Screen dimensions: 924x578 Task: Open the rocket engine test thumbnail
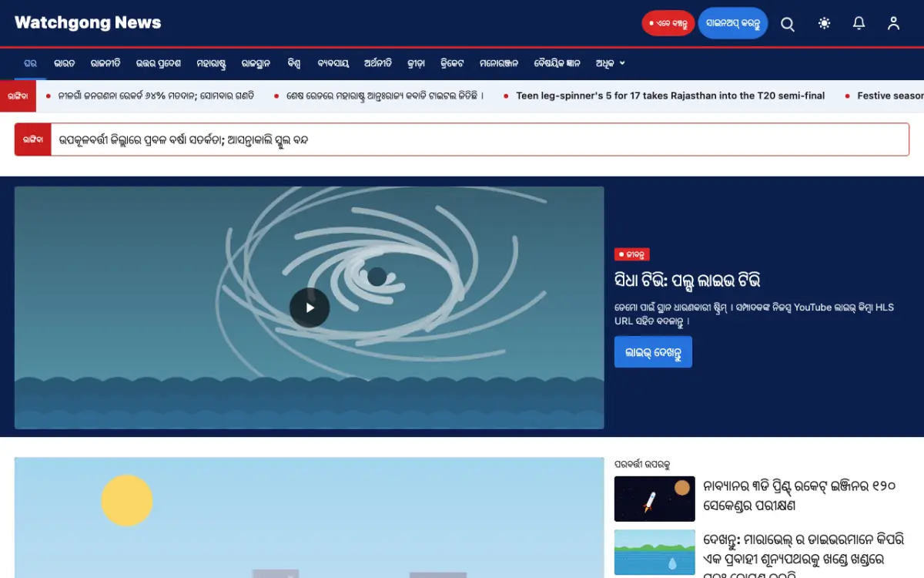pos(654,499)
